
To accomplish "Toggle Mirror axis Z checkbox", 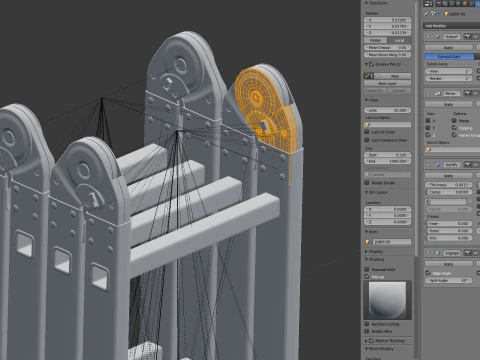I will (428, 135).
